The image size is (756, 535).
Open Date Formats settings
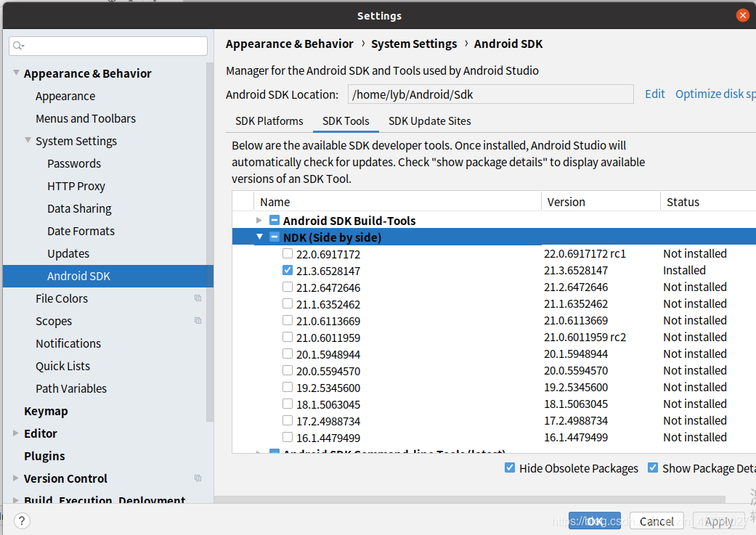(81, 231)
